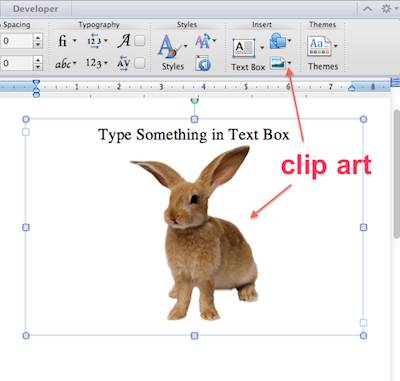Viewport: 400px width, 381px height.
Task: Click the fi ligatures icon
Action: [x=62, y=41]
